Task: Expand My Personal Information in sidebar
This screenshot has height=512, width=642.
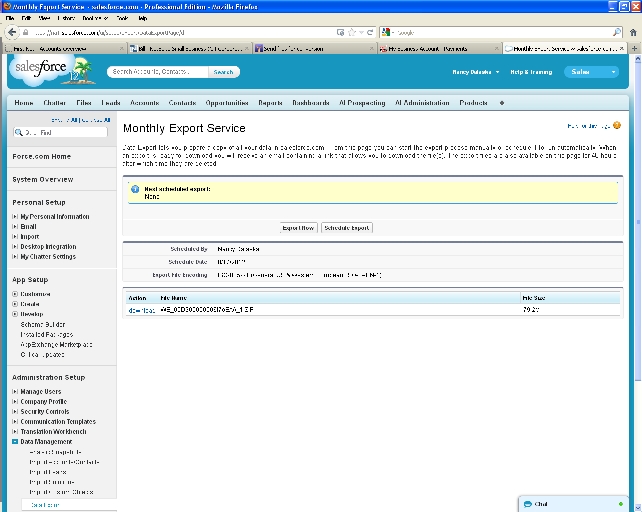Action: click(x=15, y=216)
